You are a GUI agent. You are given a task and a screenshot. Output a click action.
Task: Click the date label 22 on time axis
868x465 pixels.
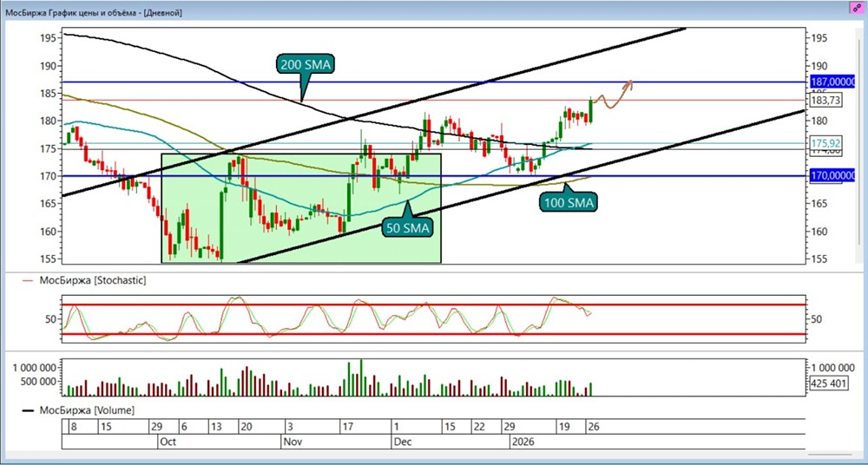pyautogui.click(x=481, y=428)
